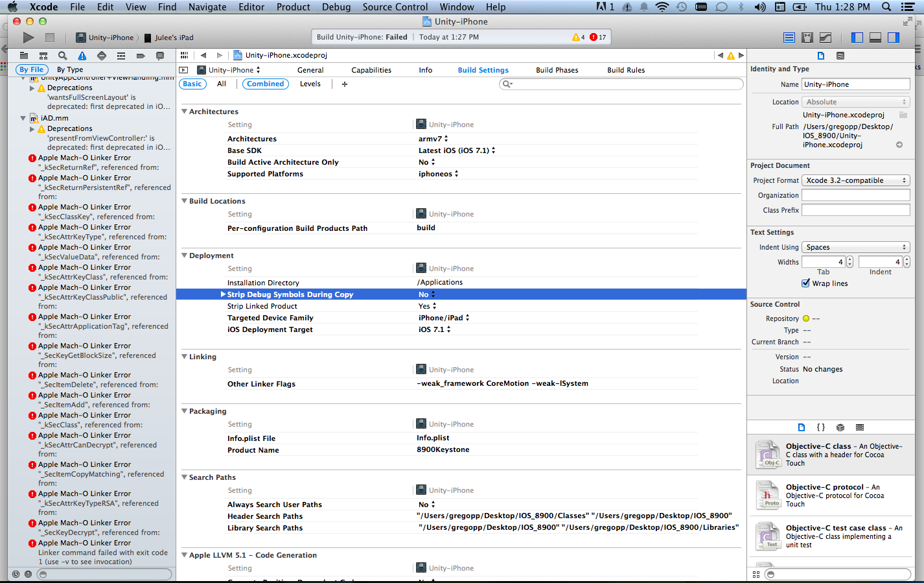Open the Build Phases tab
Image resolution: width=924 pixels, height=583 pixels.
click(557, 70)
